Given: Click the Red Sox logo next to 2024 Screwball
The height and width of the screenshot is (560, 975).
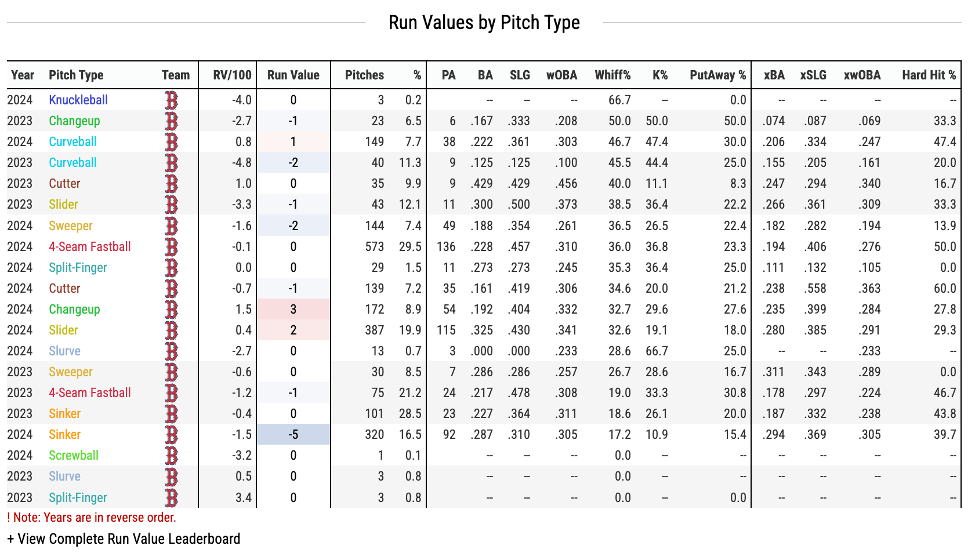Looking at the screenshot, I should tap(171, 456).
